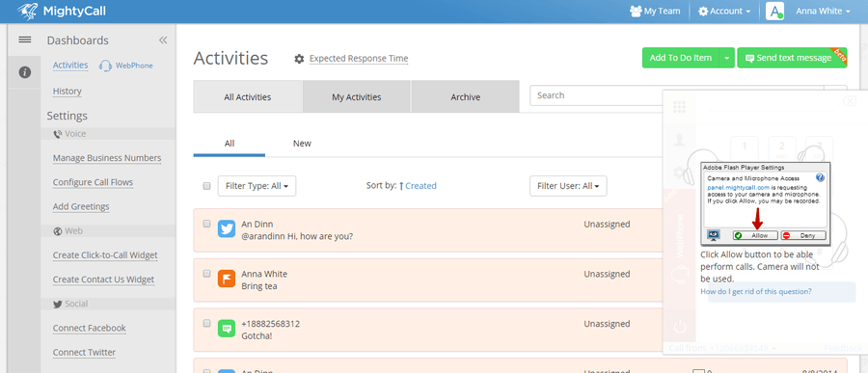The width and height of the screenshot is (868, 373).
Task: Open Create Click-to-Call Widget
Action: pos(105,255)
